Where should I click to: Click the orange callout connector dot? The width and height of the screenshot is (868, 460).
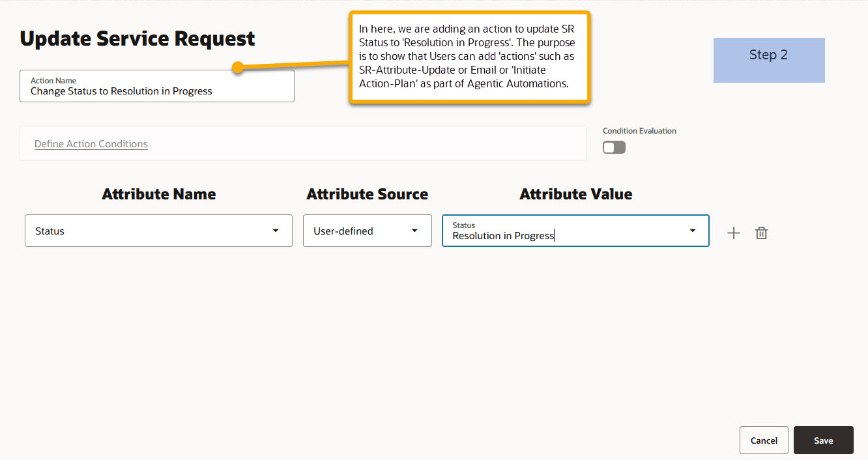[x=236, y=66]
